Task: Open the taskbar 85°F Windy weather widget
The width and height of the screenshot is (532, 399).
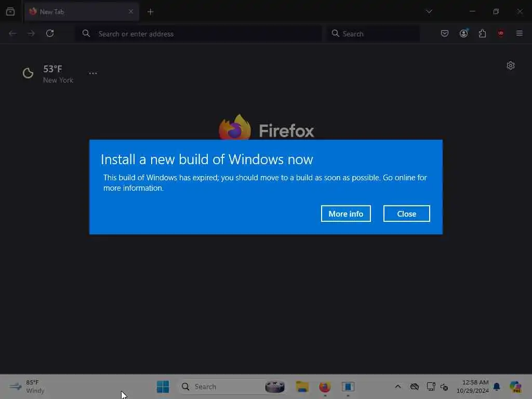Action: click(x=26, y=387)
